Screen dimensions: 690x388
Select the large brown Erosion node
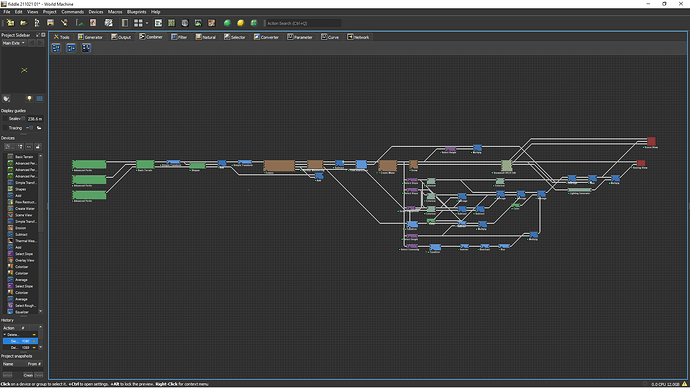coord(279,165)
